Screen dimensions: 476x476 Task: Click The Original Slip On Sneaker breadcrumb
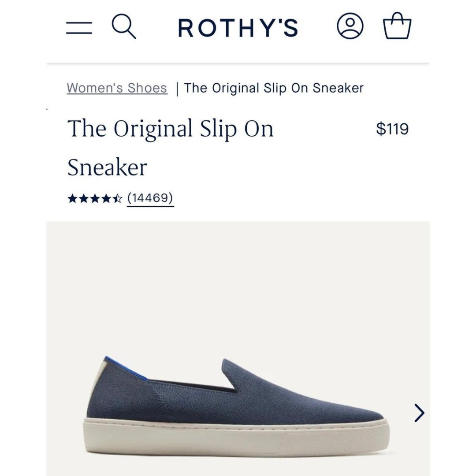click(x=274, y=88)
